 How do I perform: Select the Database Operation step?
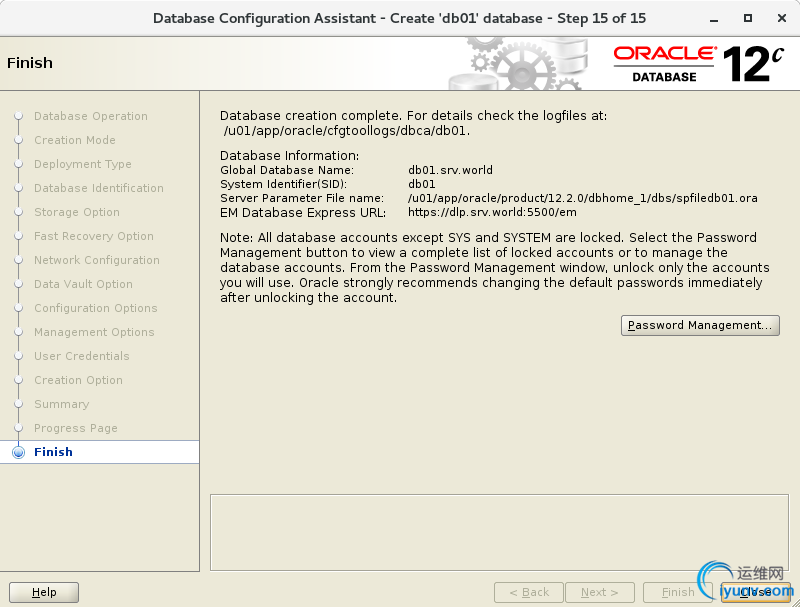91,116
